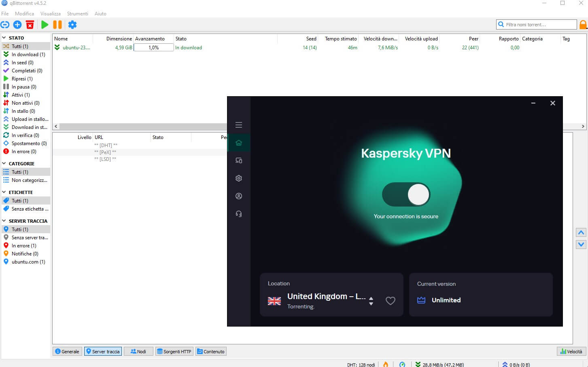The width and height of the screenshot is (588, 367).
Task: Click the add torrent link icon in qBittorrent toolbar
Action: 5,25
